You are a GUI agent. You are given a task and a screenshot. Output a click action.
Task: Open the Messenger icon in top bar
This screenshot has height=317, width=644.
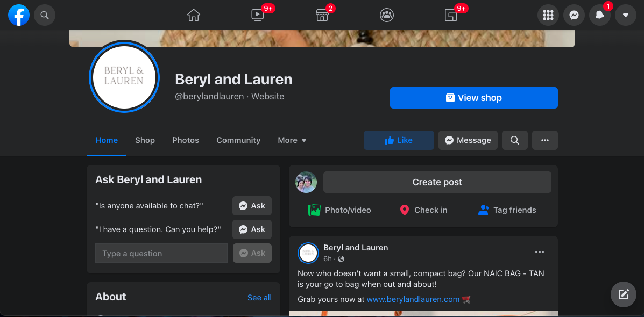(574, 15)
